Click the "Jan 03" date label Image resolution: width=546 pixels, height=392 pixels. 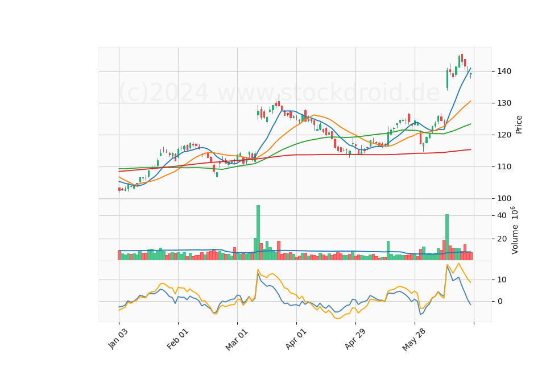tap(118, 339)
